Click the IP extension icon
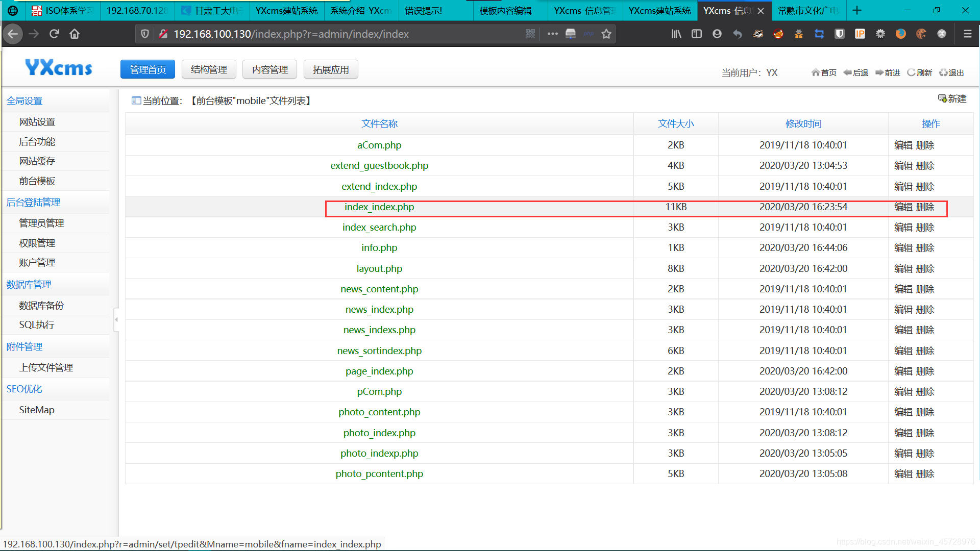980x551 pixels. coord(860,34)
